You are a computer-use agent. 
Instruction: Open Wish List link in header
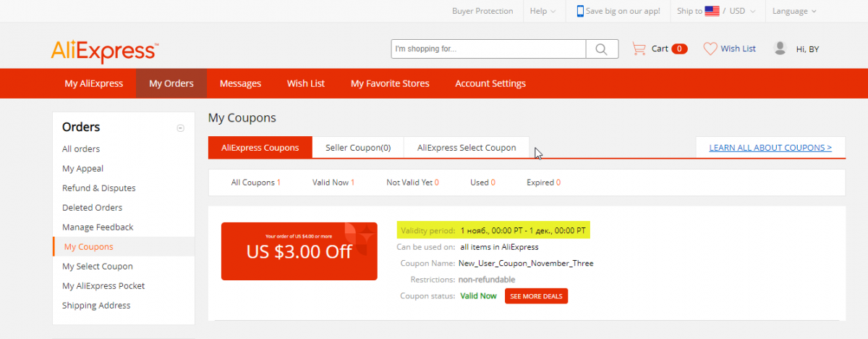click(738, 49)
